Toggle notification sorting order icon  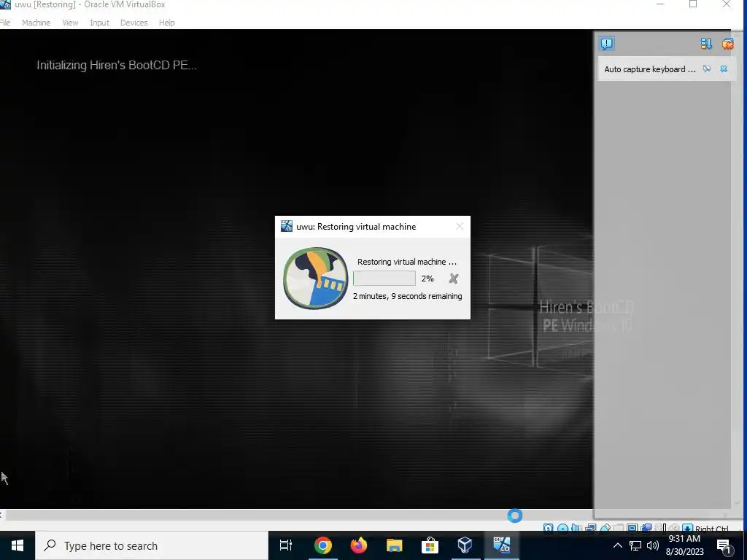tap(706, 44)
